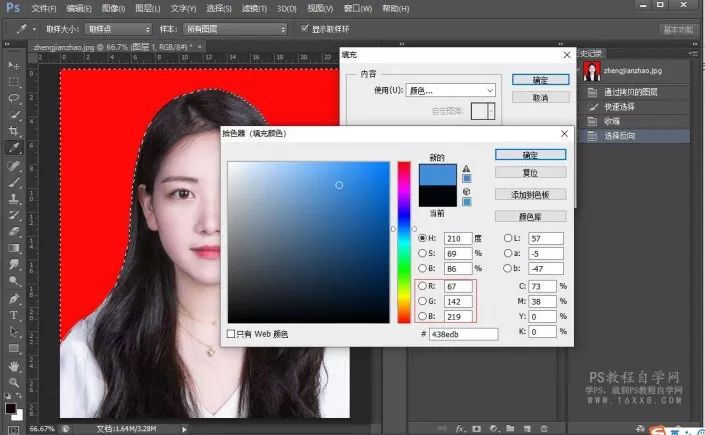The image size is (705, 435).
Task: Select the H hue radio button
Action: 422,238
